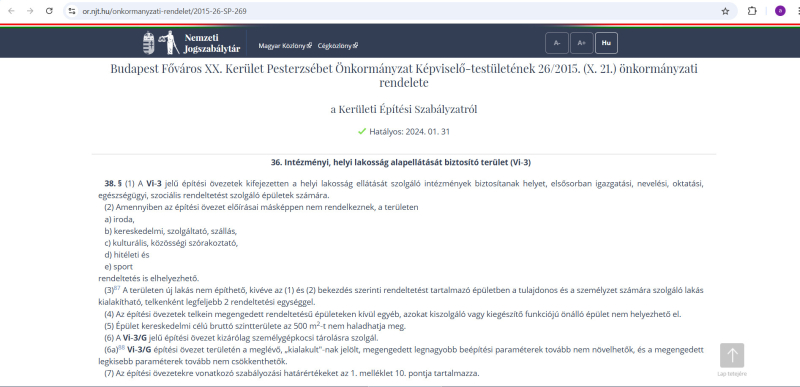Screen dimensions: 800x387
Task: Select 'rendeltetés is elhelyezhető.' line
Action: (148, 278)
